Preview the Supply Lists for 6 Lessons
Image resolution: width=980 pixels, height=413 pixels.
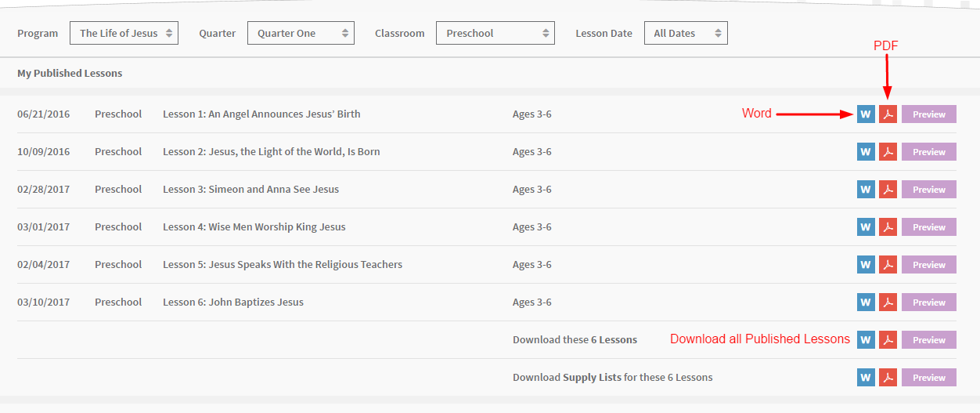point(928,378)
